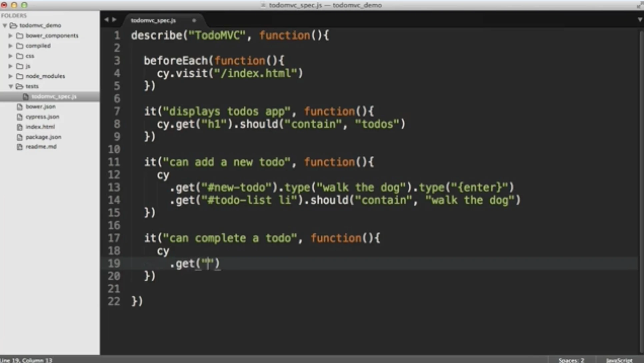Collapse the todomvc_demo root folder

[5, 26]
